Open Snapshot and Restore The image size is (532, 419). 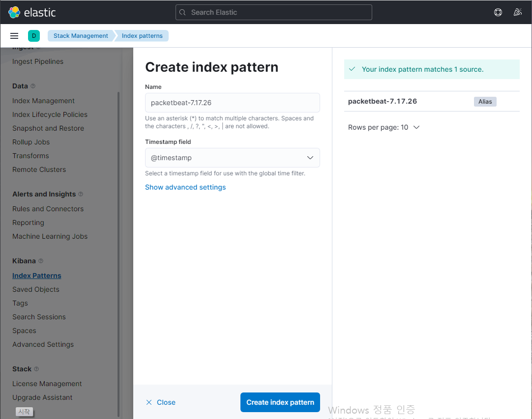click(48, 128)
